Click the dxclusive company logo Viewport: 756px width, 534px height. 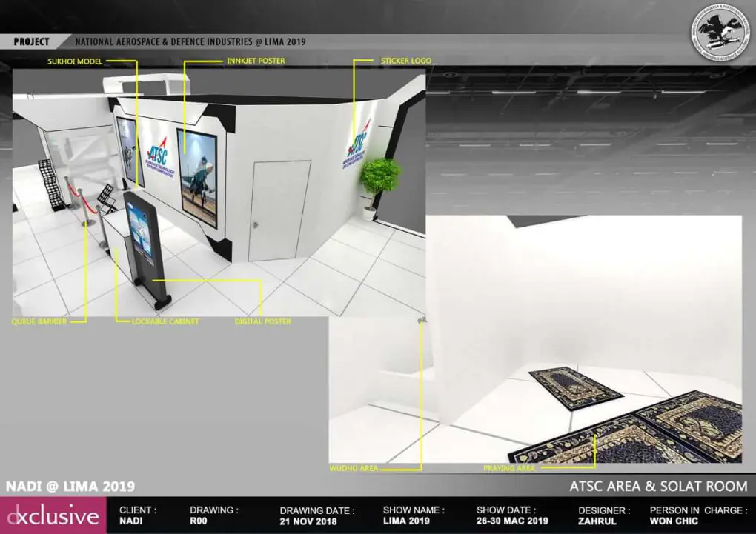pos(52,516)
